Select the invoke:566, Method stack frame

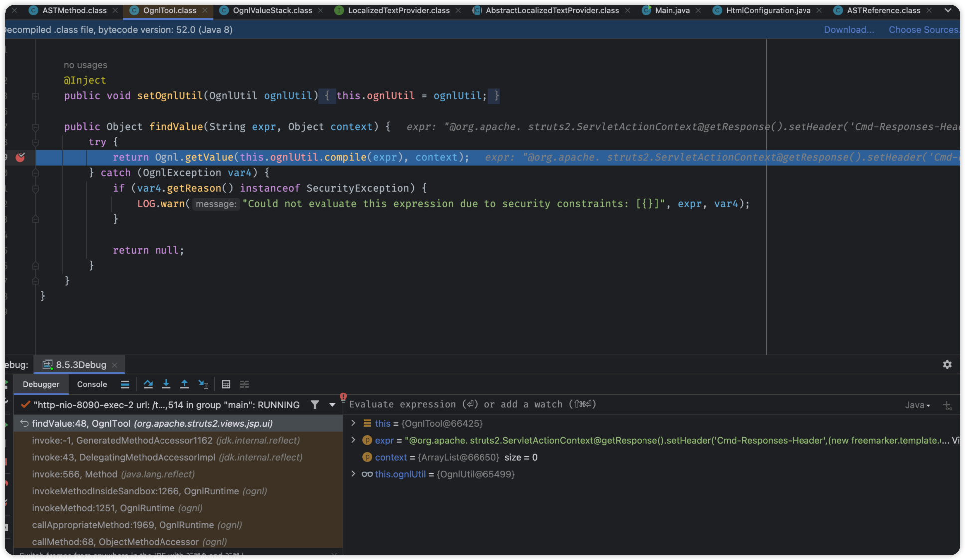coord(178,474)
